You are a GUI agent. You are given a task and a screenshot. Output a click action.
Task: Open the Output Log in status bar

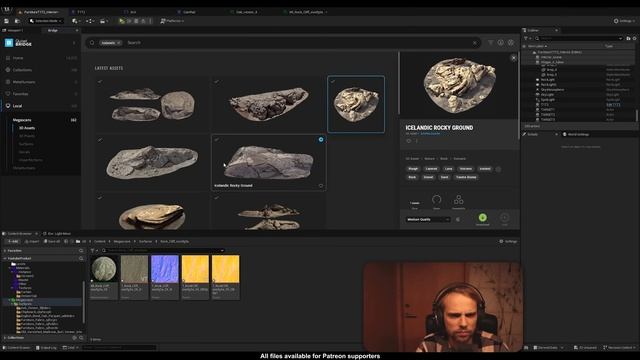point(46,348)
